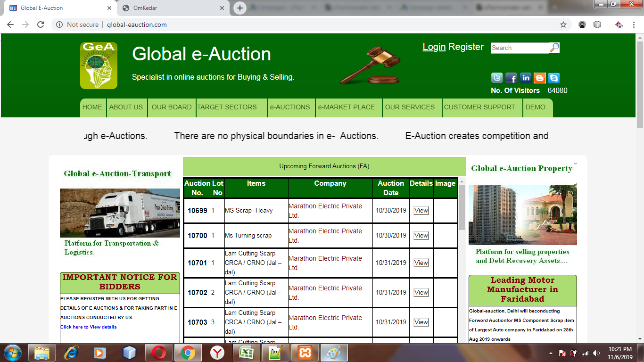Viewport: 644px width, 362px height.
Task: Open OUR BOARD navigation menu
Action: pos(172,107)
